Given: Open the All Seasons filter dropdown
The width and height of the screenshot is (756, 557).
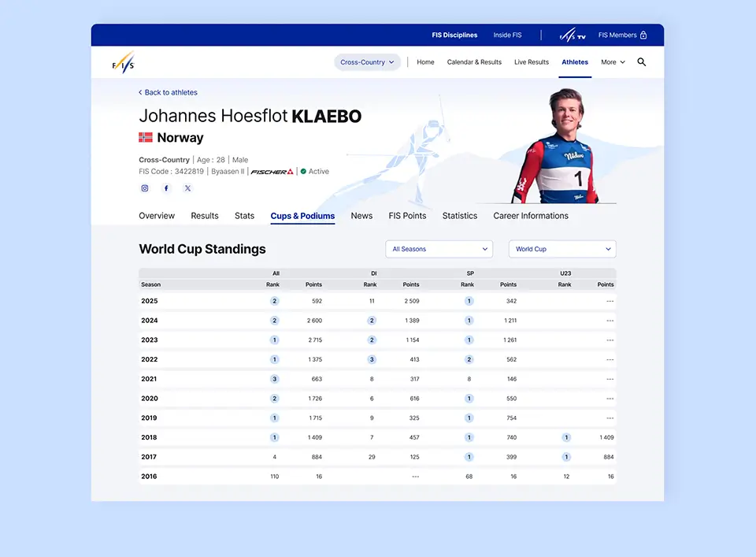Looking at the screenshot, I should click(x=439, y=249).
